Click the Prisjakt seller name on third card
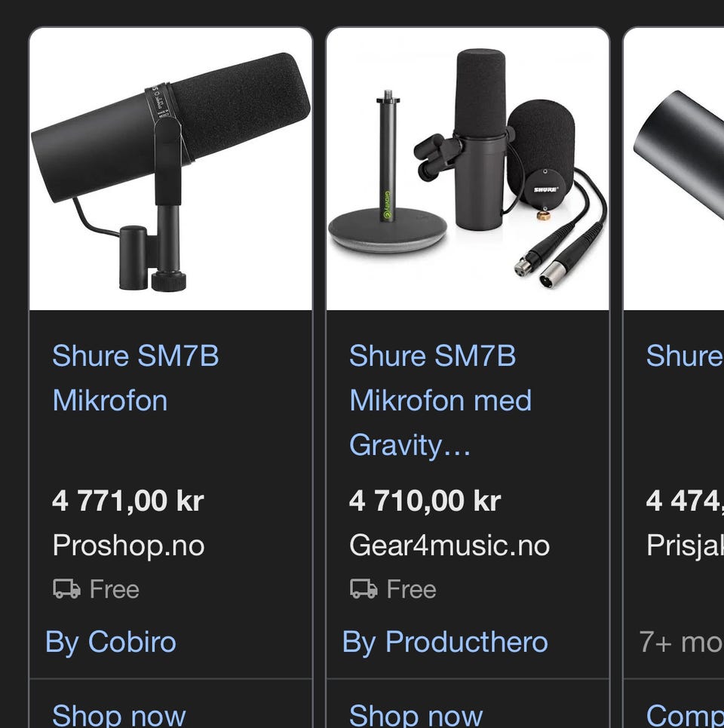This screenshot has width=724, height=728. [685, 545]
